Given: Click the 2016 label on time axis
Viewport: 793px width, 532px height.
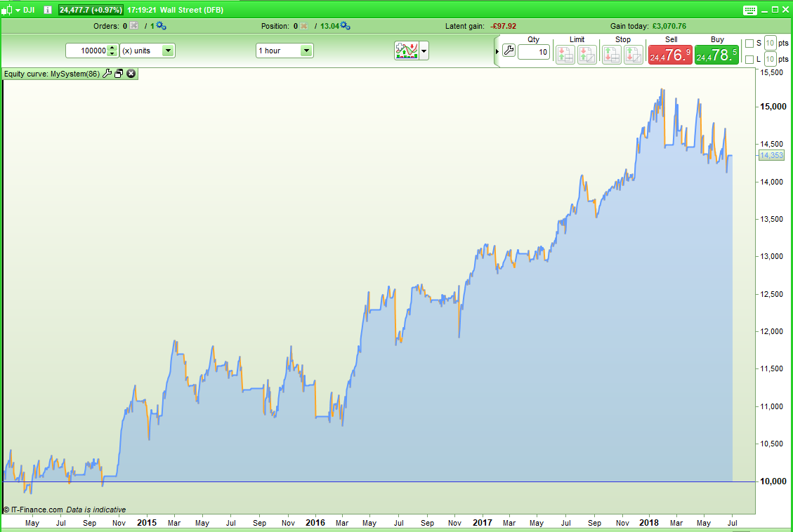Looking at the screenshot, I should tap(315, 522).
